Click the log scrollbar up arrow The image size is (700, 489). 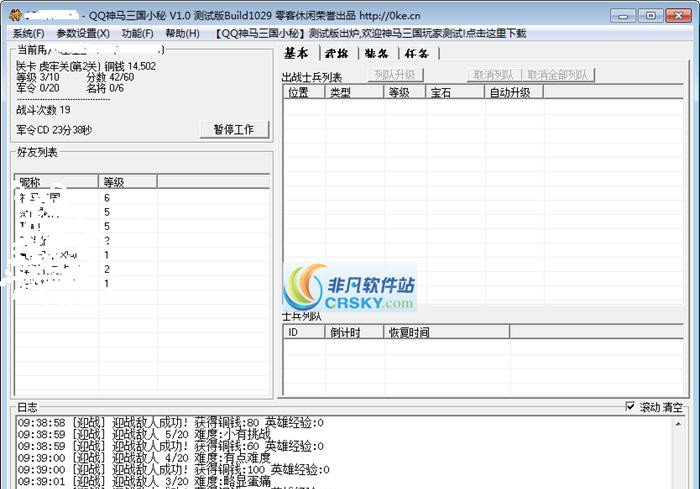click(678, 423)
